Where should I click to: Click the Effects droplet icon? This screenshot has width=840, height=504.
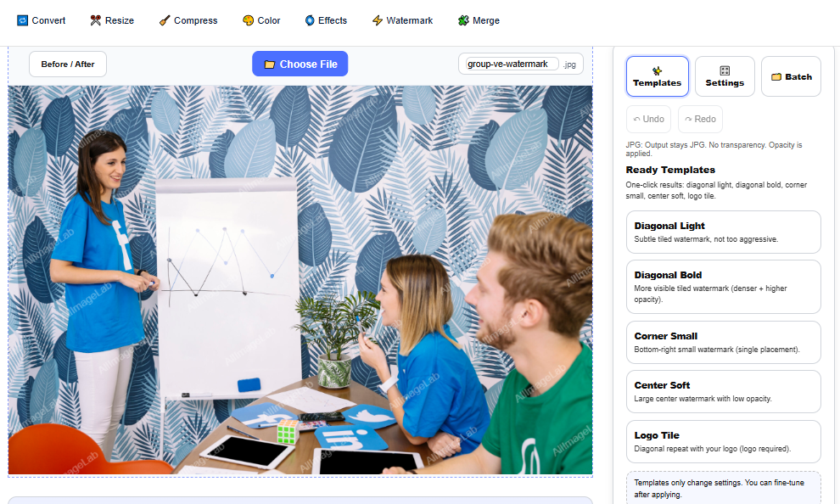(310, 20)
